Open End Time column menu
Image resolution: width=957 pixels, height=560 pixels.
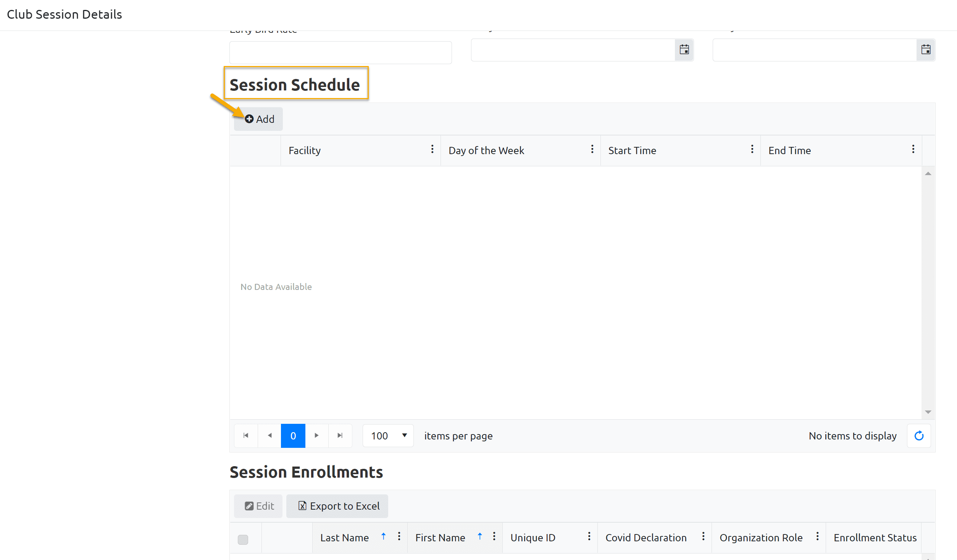click(x=913, y=149)
